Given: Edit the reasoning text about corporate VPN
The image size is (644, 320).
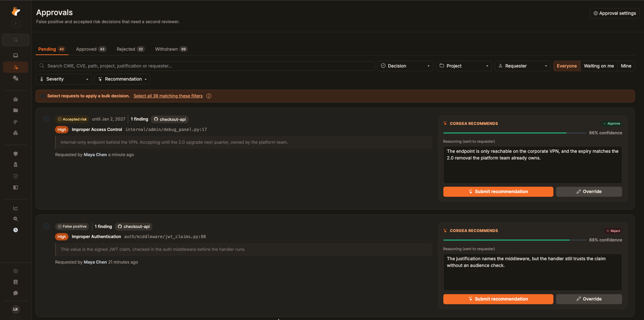Looking at the screenshot, I should pyautogui.click(x=533, y=165).
